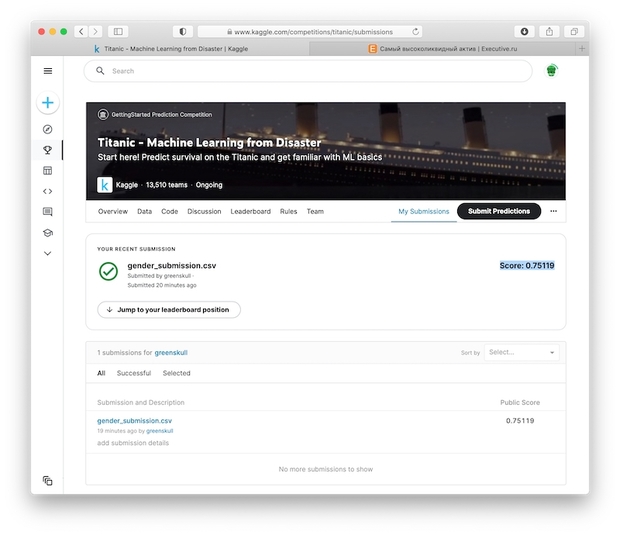Click Submission and Description column header

pos(141,403)
